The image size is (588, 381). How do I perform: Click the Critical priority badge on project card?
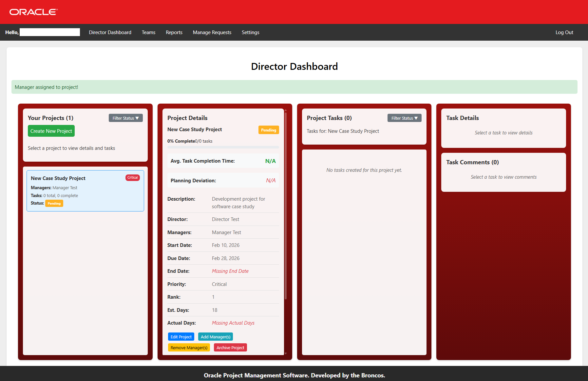[x=132, y=178]
